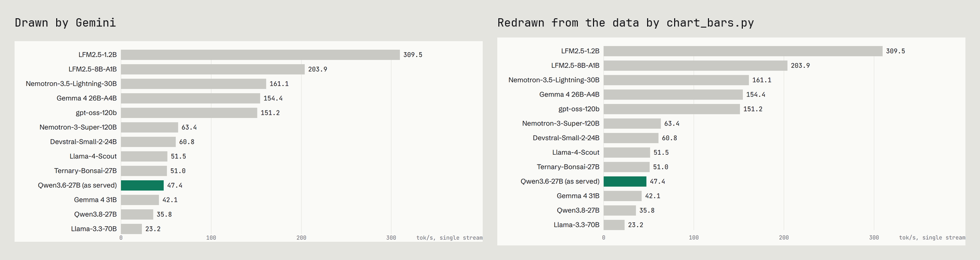Click the 203.9 value in Gemini chart
The image size is (980, 260).
coord(317,69)
